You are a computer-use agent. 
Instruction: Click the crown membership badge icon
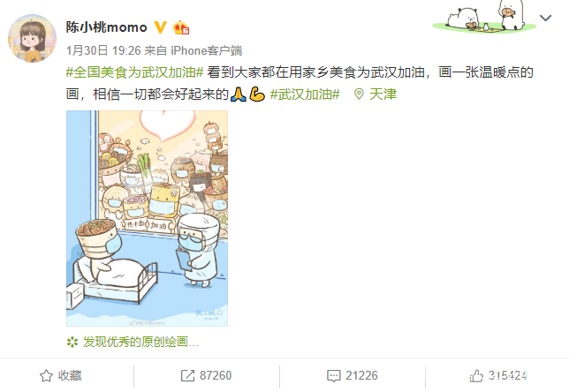click(181, 27)
